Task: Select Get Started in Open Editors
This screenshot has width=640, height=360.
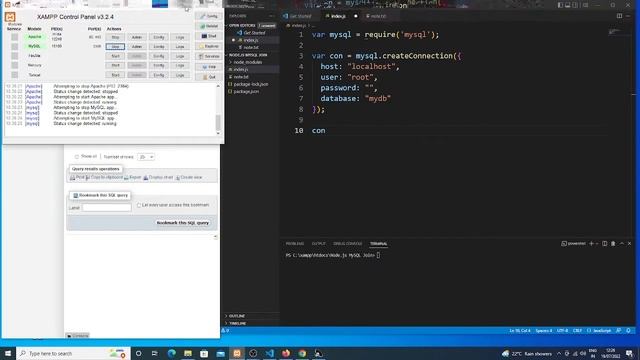Action: [254, 33]
